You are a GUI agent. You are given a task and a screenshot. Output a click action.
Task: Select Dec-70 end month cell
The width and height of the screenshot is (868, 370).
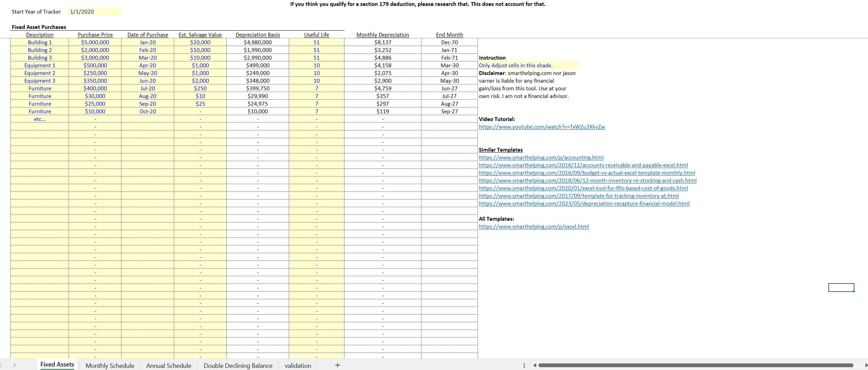(x=450, y=43)
